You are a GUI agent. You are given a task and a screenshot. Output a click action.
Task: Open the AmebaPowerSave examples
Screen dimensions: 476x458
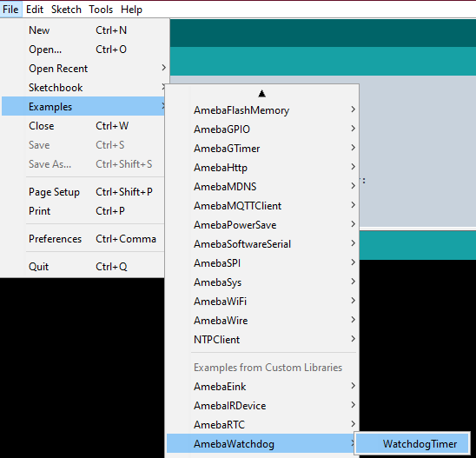262,225
